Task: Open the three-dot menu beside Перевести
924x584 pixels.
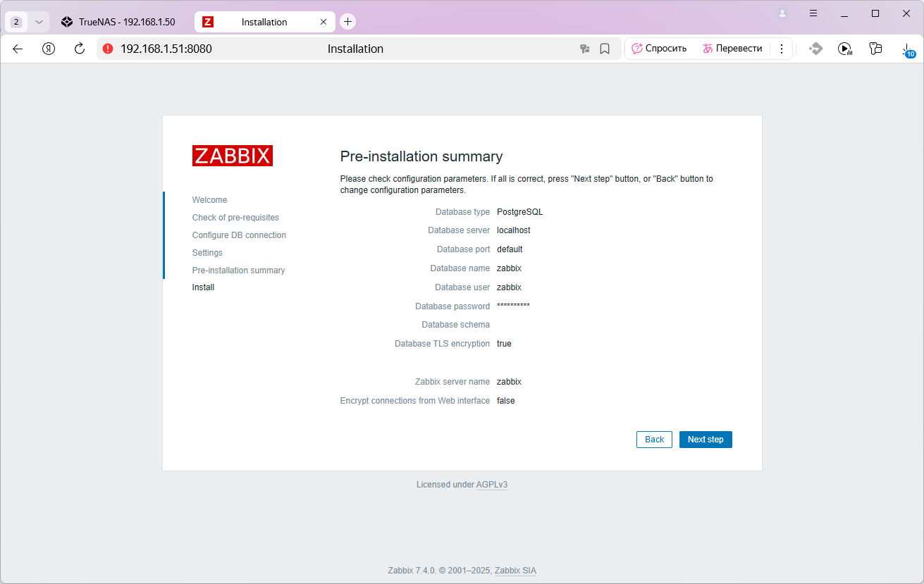Action: 781,49
